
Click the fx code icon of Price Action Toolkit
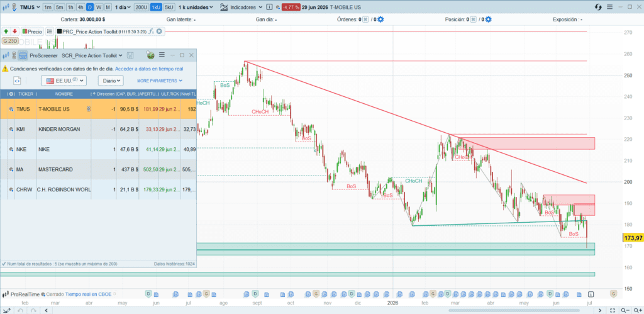pyautogui.click(x=151, y=31)
